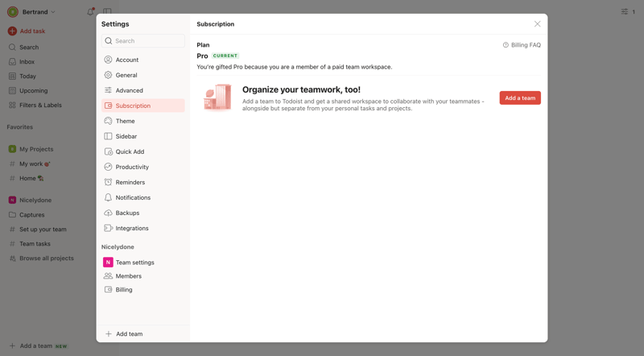Click the Productivity chart icon
This screenshot has height=356, width=644.
click(108, 167)
